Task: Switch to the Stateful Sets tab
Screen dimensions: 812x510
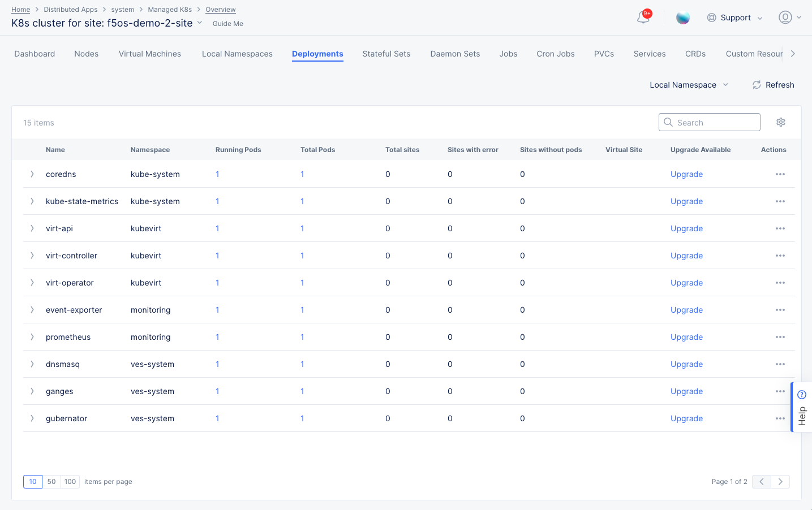Action: (386, 53)
